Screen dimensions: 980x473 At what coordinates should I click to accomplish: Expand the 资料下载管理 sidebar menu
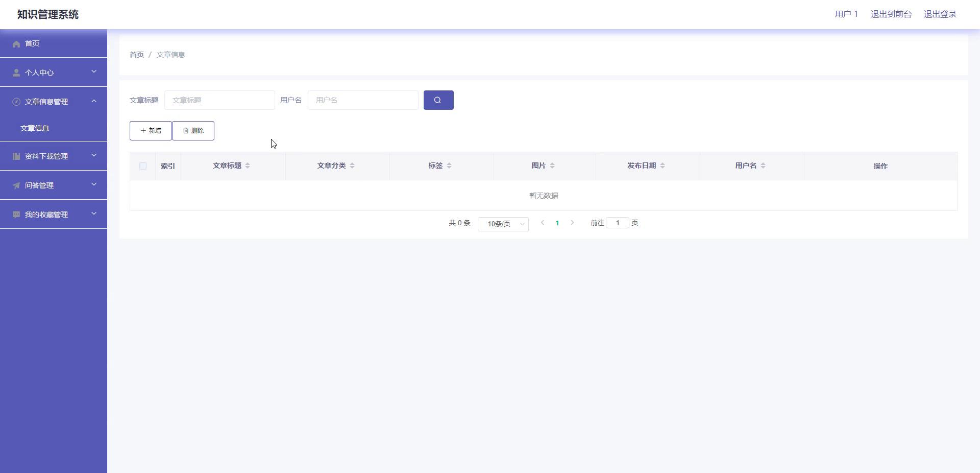coord(54,156)
